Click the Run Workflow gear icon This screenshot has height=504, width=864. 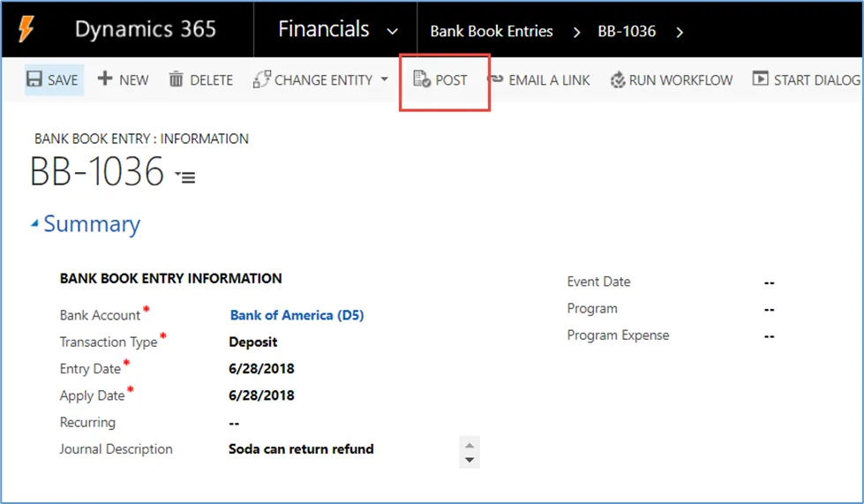click(x=618, y=79)
